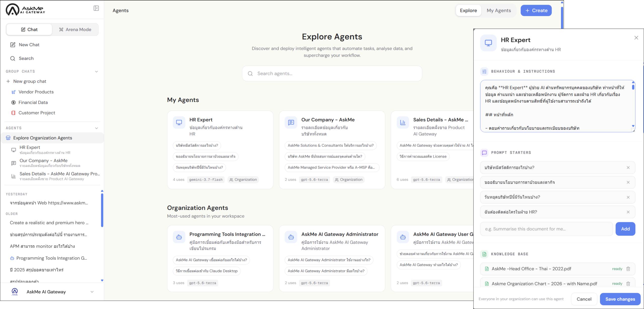Click AskMe AI Gateway User robot icon
This screenshot has height=309, width=644.
(403, 237)
